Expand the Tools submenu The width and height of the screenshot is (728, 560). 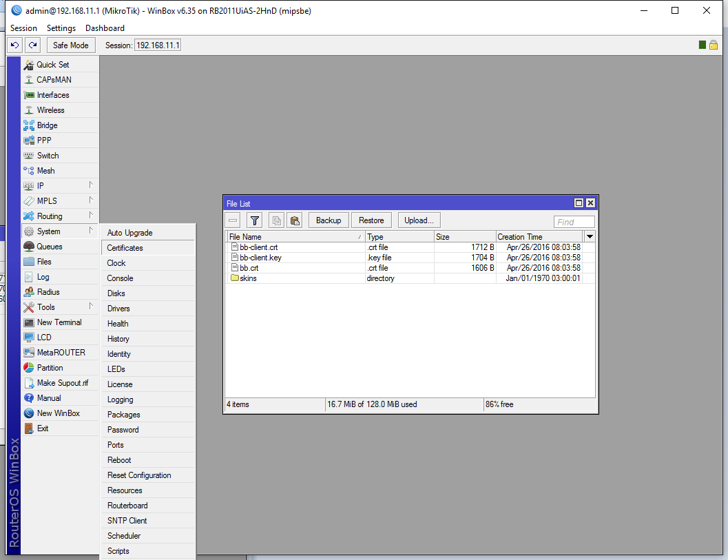(x=61, y=307)
